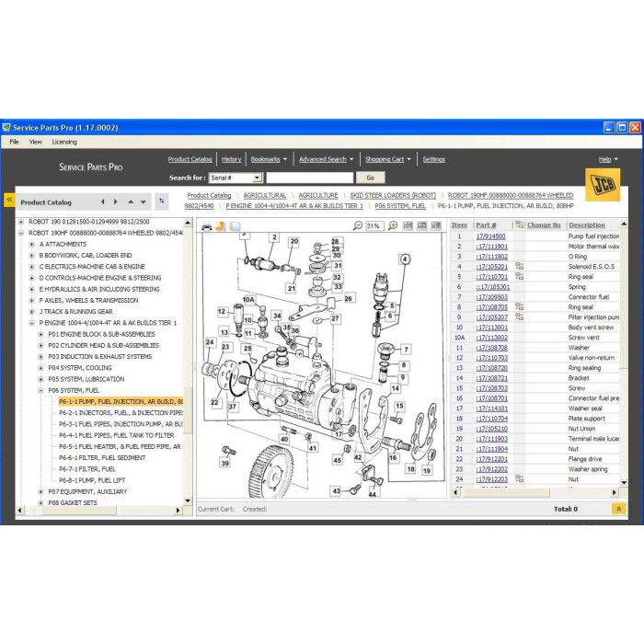Collapse the P ENGINE 1004-4 tree node

(31, 323)
